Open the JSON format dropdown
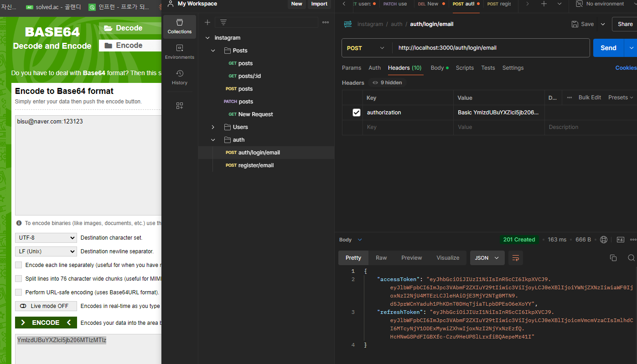637x364 pixels. [487, 258]
